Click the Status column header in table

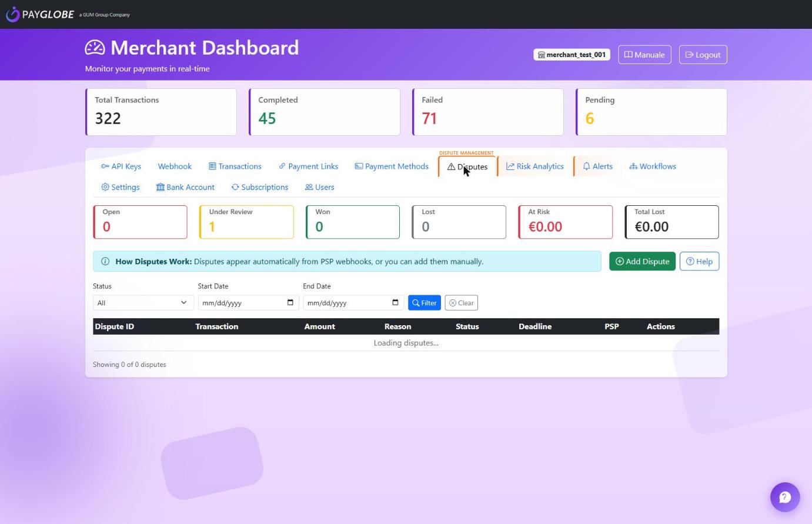click(467, 326)
